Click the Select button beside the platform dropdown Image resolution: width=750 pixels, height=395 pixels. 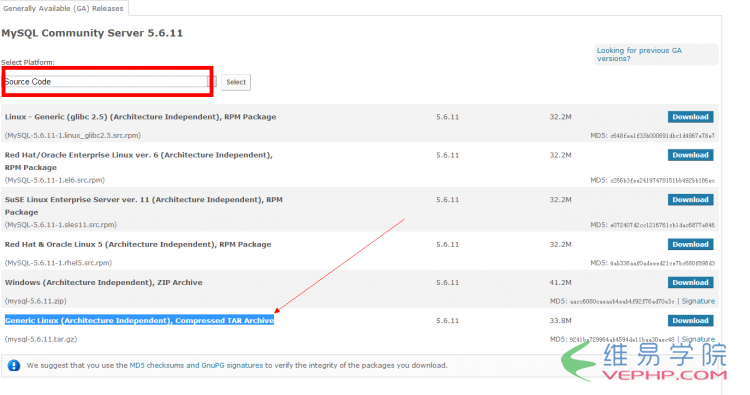tap(236, 82)
